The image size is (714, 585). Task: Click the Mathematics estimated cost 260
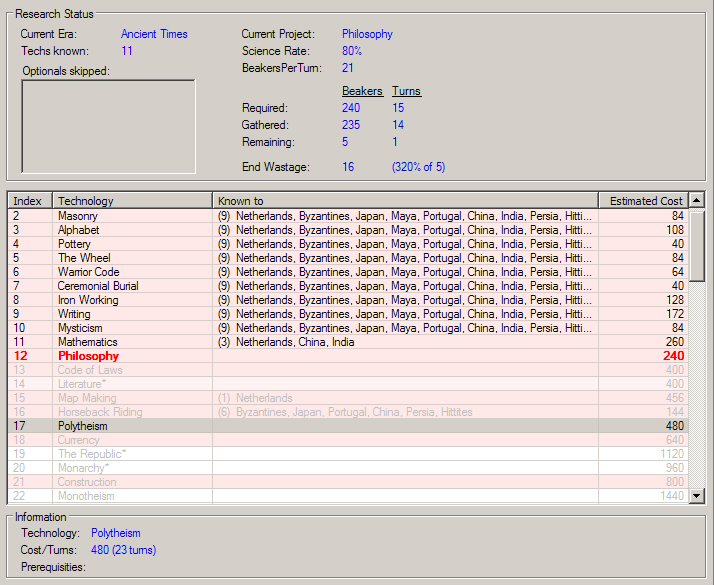click(675, 342)
